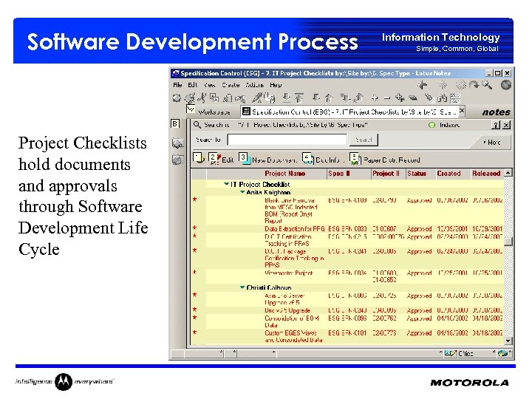Open the Create menu

(x=231, y=85)
